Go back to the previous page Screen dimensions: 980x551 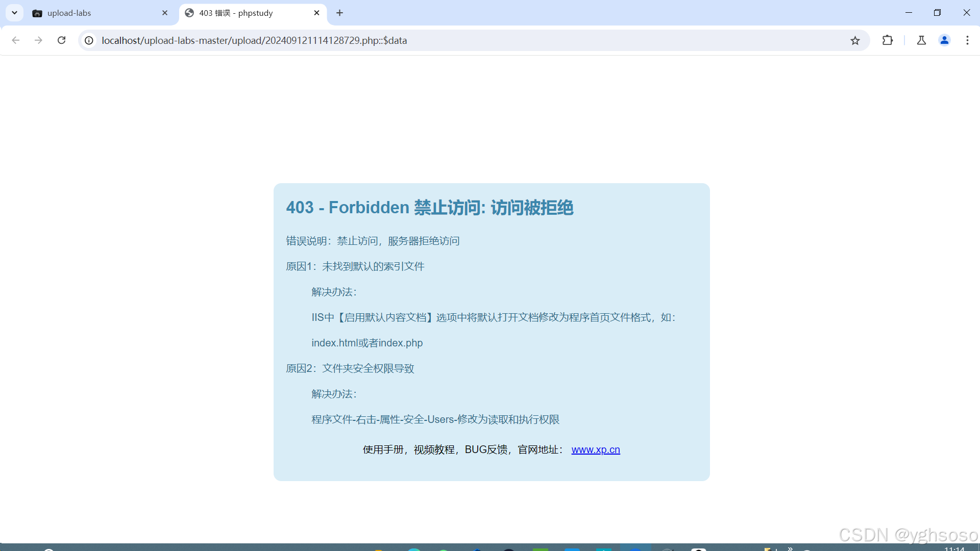tap(16, 40)
